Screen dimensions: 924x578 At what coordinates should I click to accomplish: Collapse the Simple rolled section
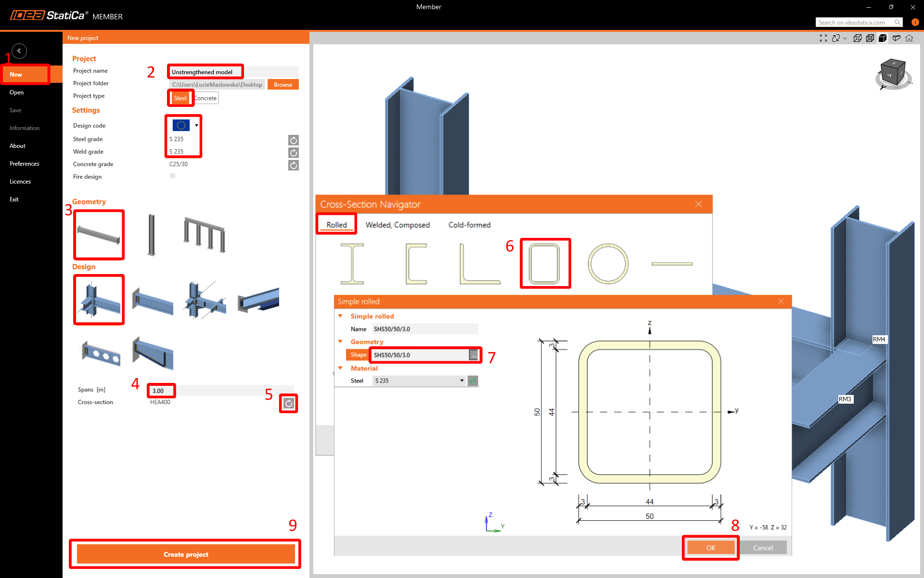click(340, 316)
